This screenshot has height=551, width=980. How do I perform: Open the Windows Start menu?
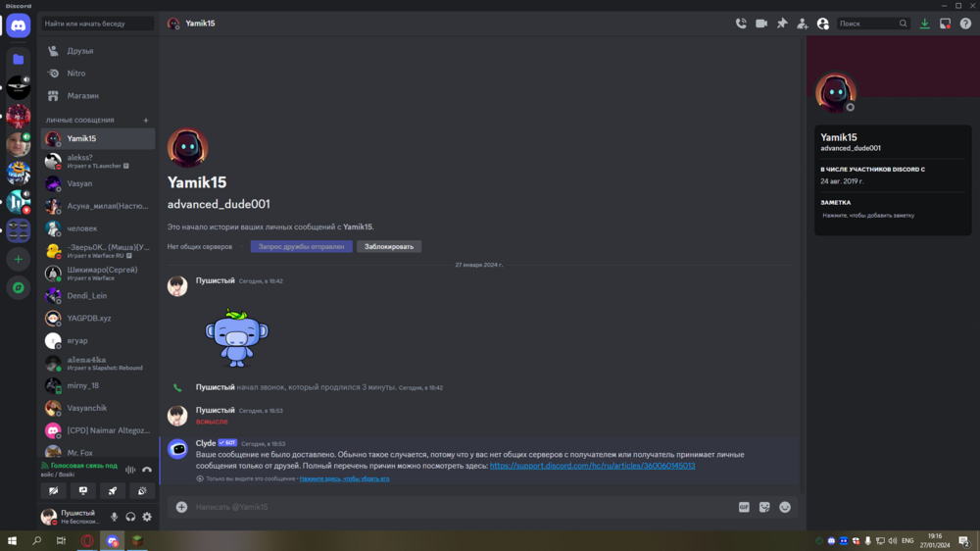[x=12, y=541]
